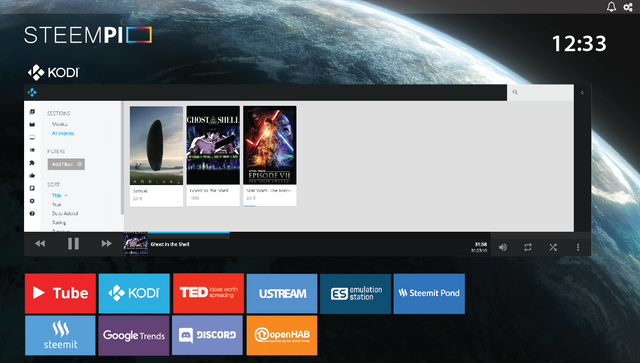Viewport: 640px width, 363px height.
Task: Open TV shows icon in Kodi sidebar
Action: pyautogui.click(x=32, y=137)
